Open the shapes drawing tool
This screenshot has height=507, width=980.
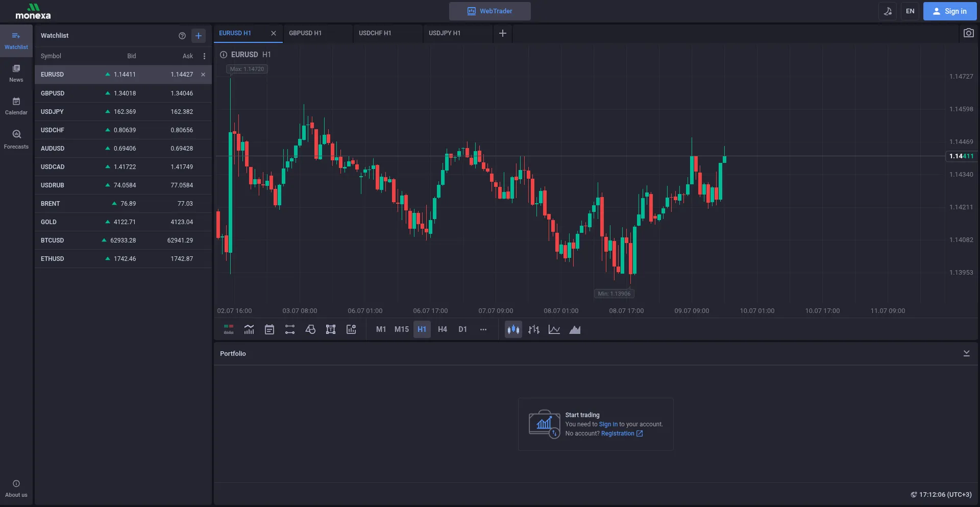(310, 330)
